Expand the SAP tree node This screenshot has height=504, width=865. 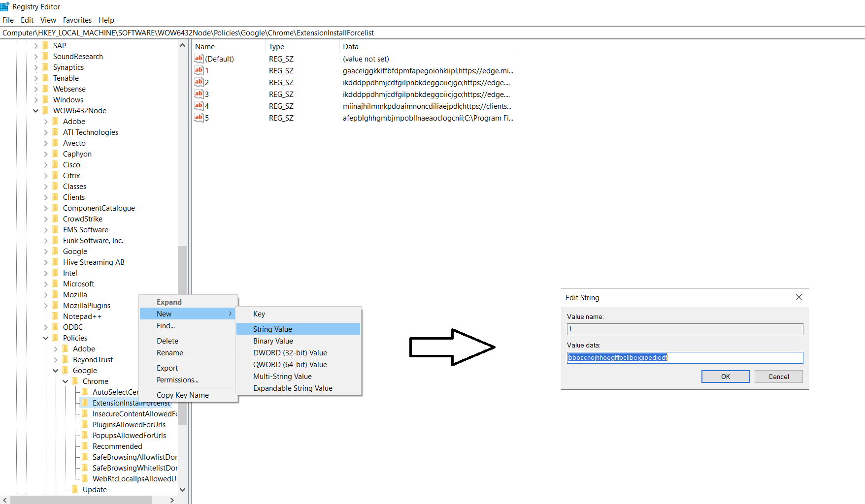click(35, 45)
